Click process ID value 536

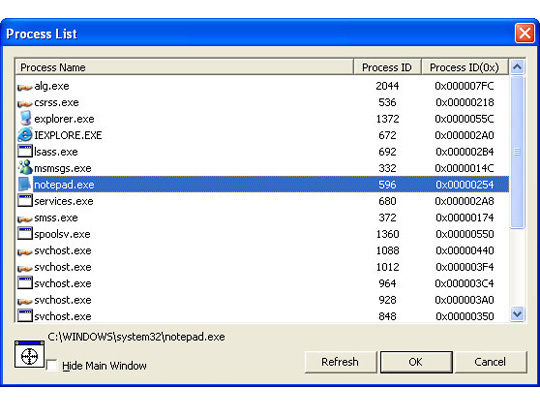(x=387, y=103)
